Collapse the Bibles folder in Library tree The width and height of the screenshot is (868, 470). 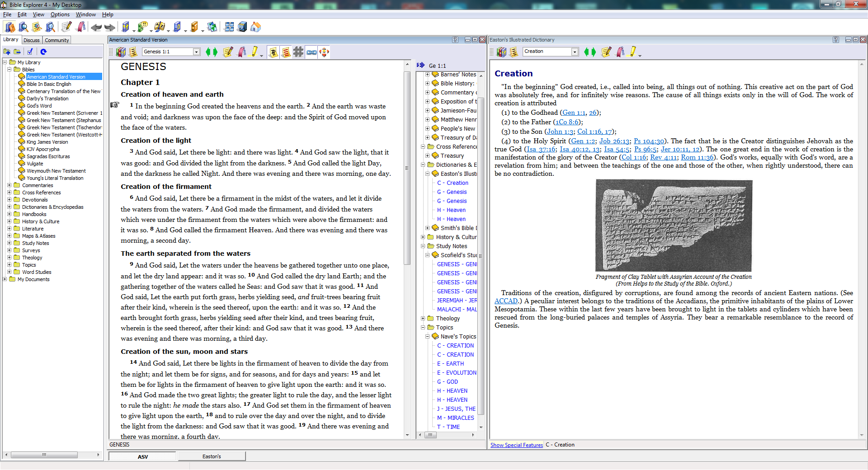tap(9, 69)
